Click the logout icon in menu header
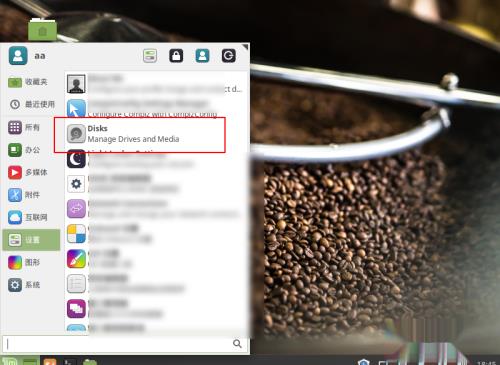This screenshot has height=365, width=500. [x=229, y=56]
